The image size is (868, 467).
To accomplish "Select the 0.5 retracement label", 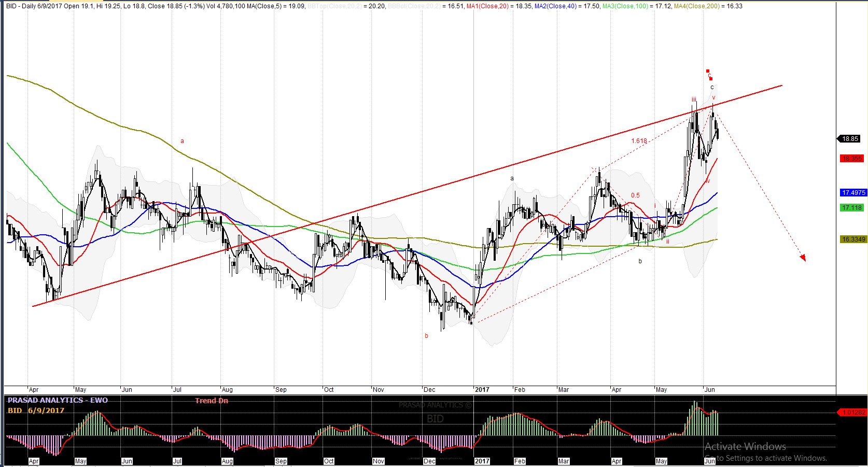I will (635, 195).
